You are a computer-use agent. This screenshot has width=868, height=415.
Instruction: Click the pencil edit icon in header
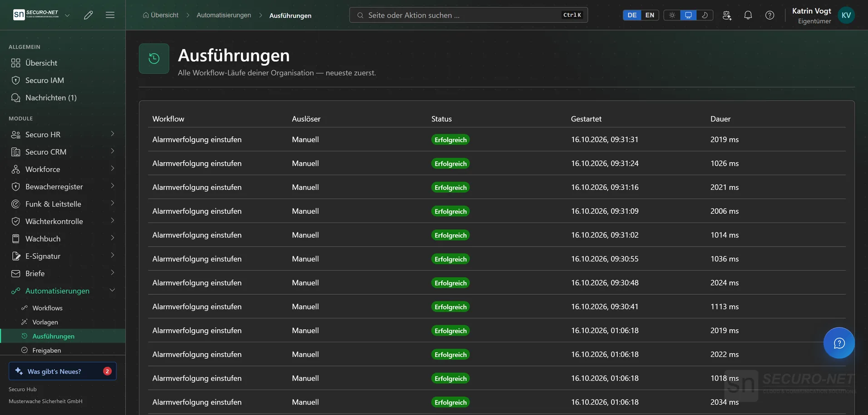(89, 15)
